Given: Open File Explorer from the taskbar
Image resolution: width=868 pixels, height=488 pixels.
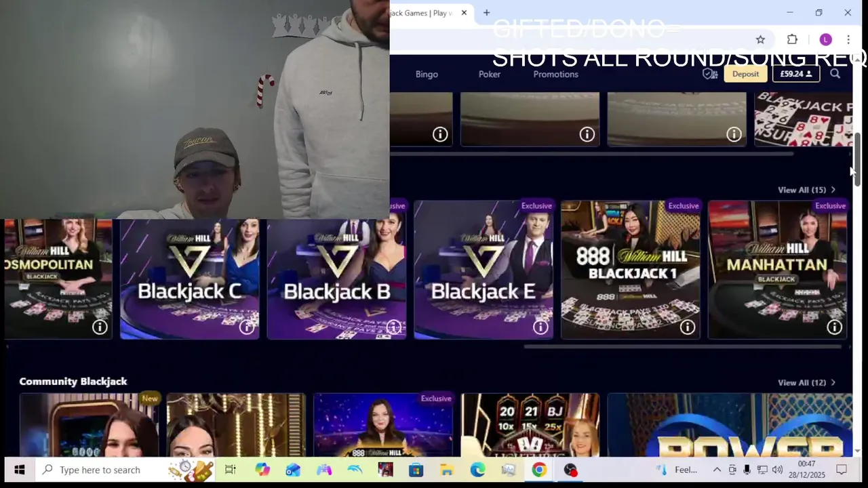Looking at the screenshot, I should (x=446, y=470).
